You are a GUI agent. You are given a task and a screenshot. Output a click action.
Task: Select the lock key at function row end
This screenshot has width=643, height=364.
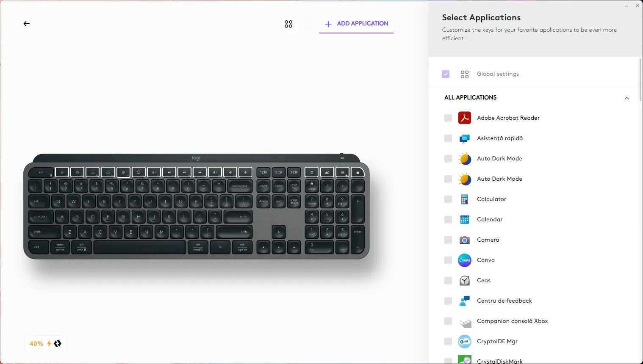(x=358, y=172)
